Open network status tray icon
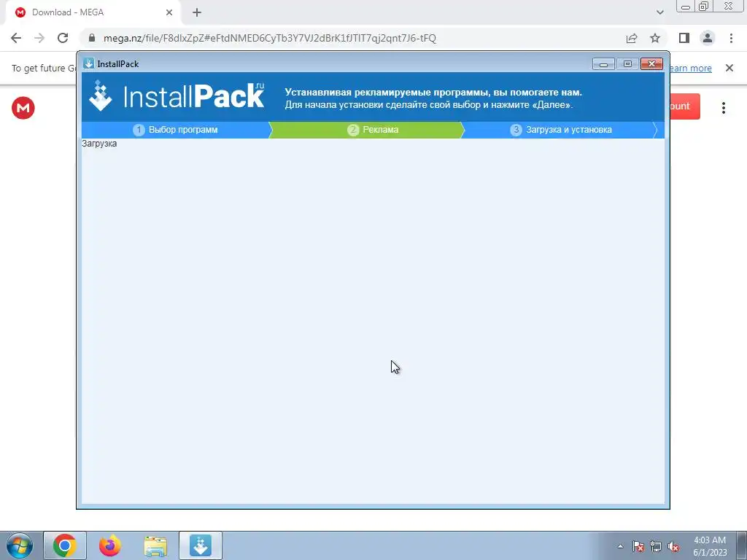 (656, 546)
